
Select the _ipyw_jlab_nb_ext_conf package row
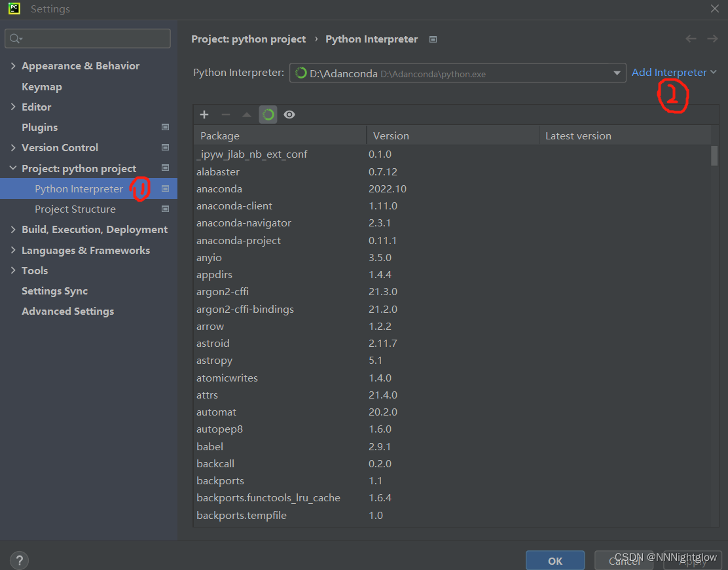point(452,154)
